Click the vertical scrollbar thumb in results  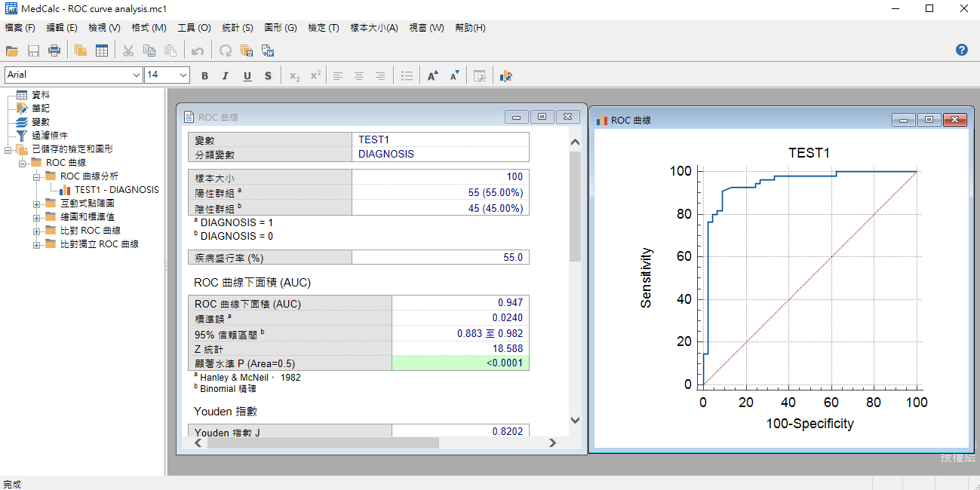[575, 205]
